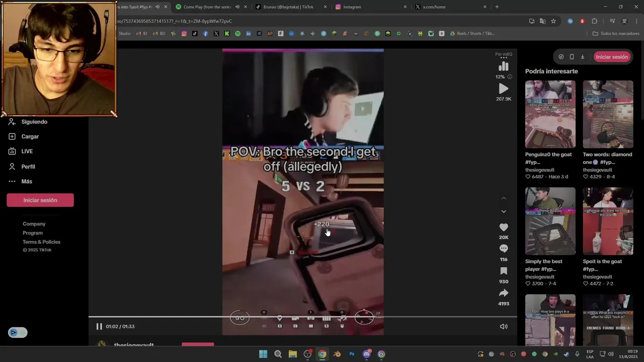This screenshot has height=362, width=644.
Task: Open 'Penguinz0 the goat' video thumbnail
Action: [550, 114]
